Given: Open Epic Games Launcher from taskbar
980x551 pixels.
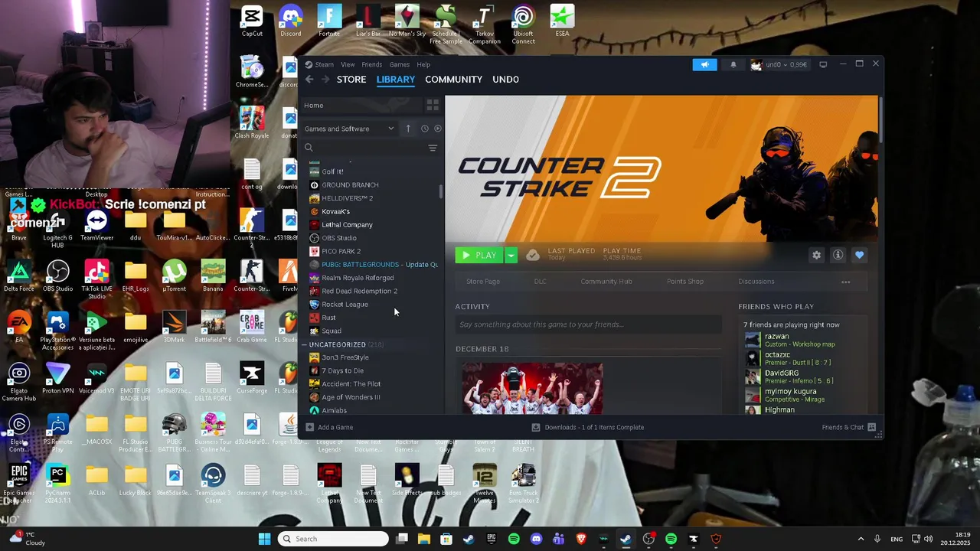Looking at the screenshot, I should click(492, 539).
